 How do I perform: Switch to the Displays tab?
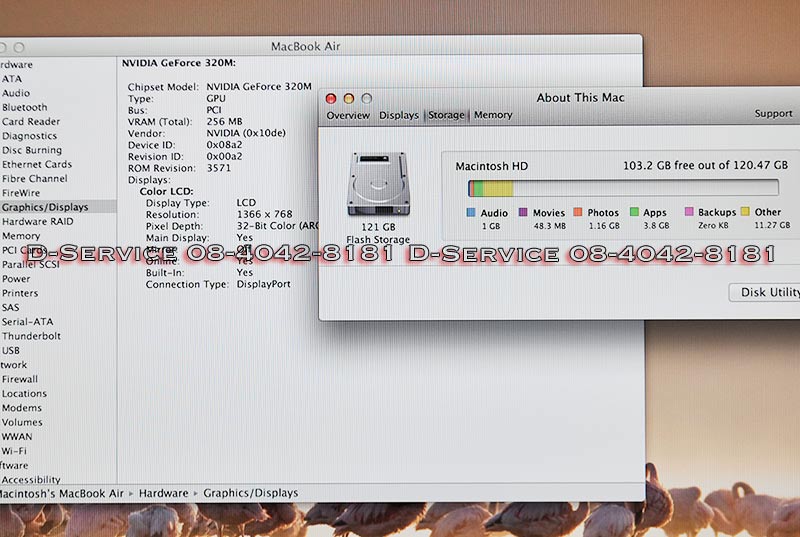pyautogui.click(x=398, y=115)
